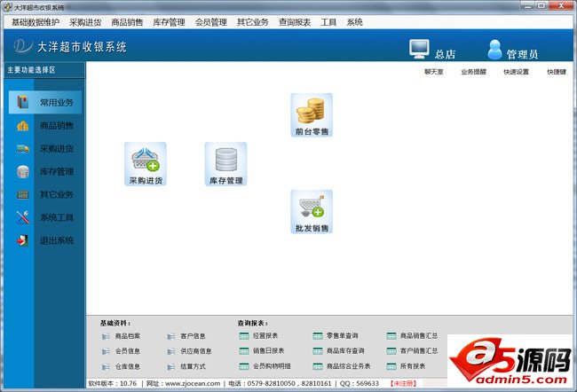Screen dimensions: 577x392
Task: Open the 销售日报表 report
Action: (x=262, y=351)
